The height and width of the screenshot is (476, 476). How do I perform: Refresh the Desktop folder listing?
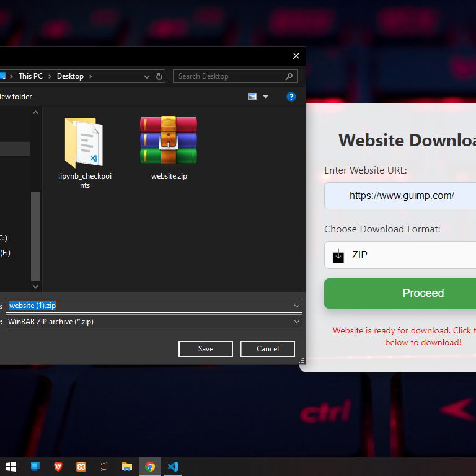pyautogui.click(x=159, y=77)
